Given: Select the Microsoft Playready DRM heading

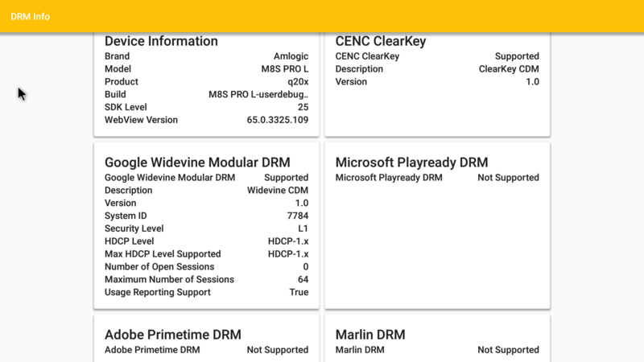Looking at the screenshot, I should (411, 162).
